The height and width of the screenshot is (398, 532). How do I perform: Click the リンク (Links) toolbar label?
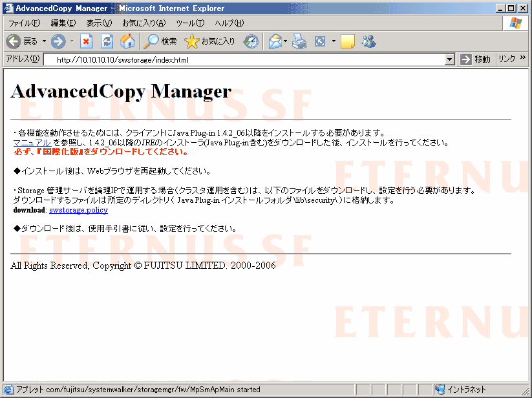tap(507, 59)
